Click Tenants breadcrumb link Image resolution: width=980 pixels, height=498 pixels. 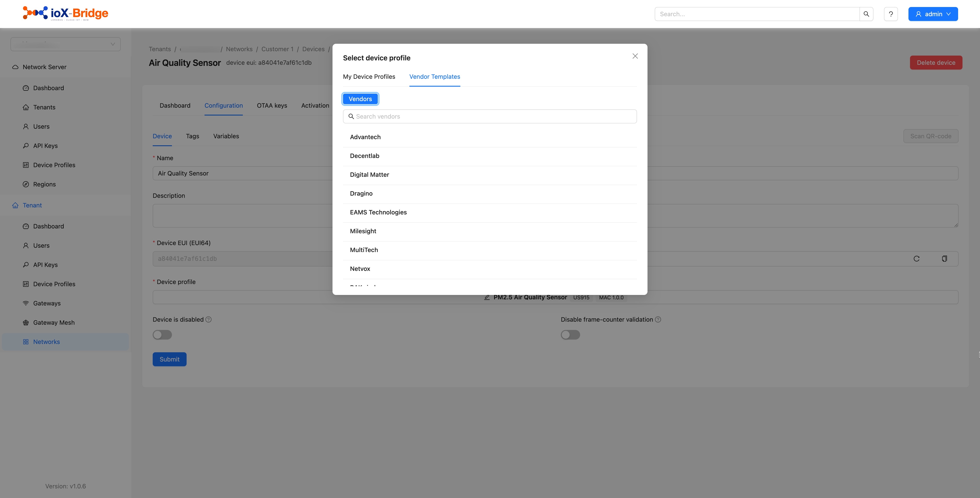tap(160, 49)
